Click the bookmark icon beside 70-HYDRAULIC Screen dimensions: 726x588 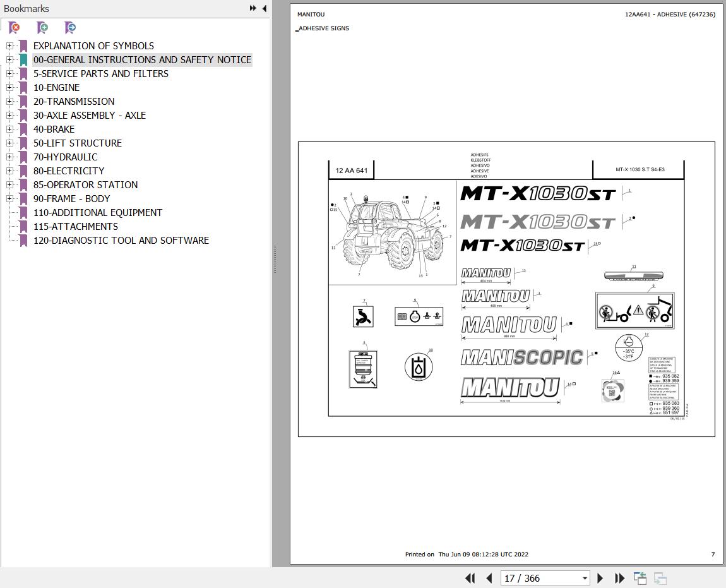[x=23, y=157]
